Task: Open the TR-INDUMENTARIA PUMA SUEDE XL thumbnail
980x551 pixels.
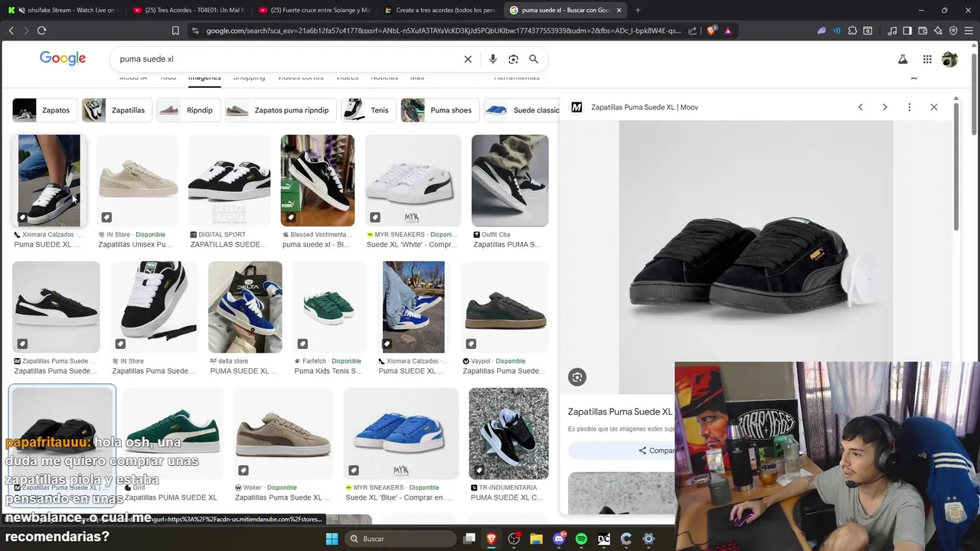Action: pos(508,433)
